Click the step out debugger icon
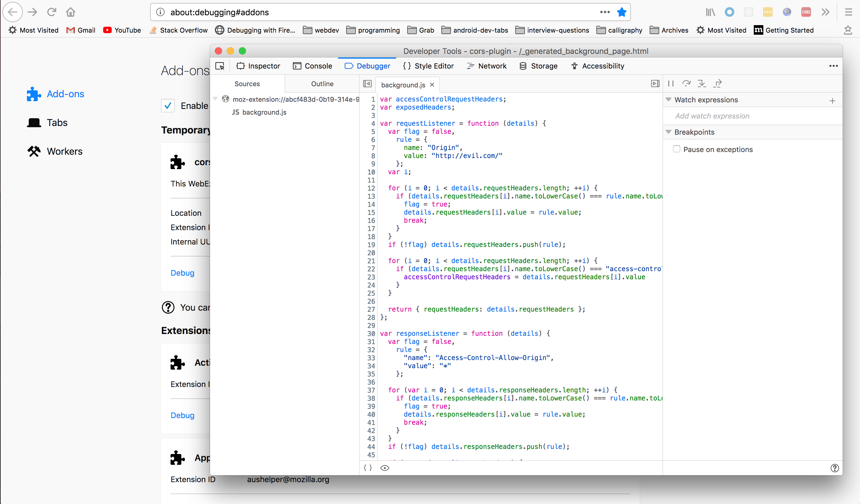This screenshot has width=860, height=504. tap(718, 83)
